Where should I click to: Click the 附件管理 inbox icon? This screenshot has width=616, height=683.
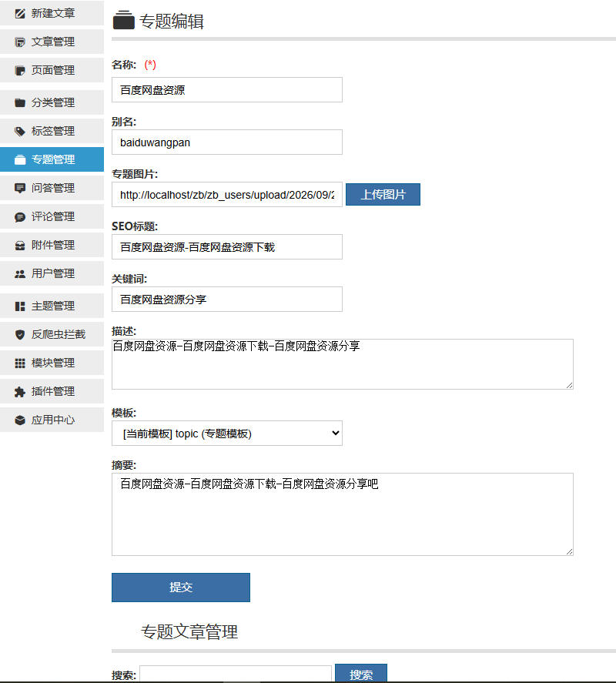20,245
